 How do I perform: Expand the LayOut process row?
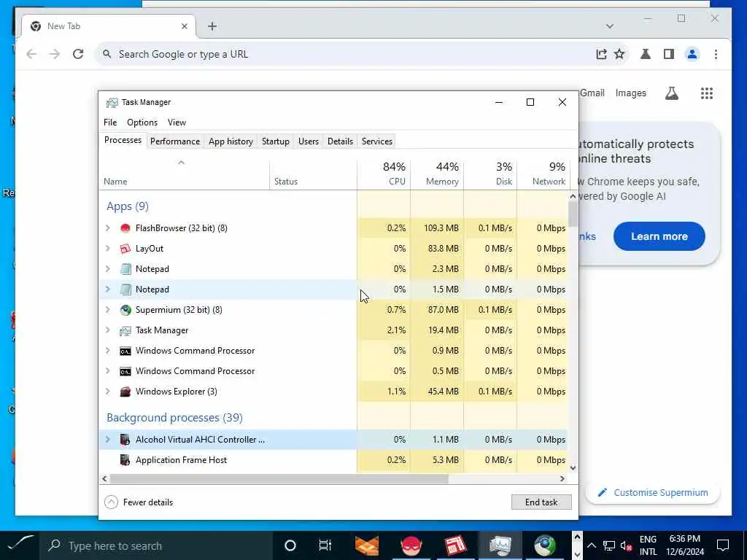108,249
